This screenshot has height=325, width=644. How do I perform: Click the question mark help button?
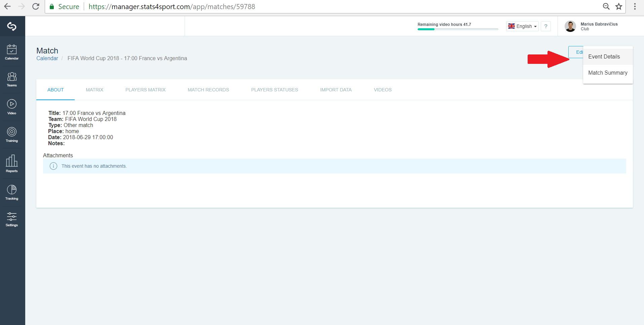point(546,26)
